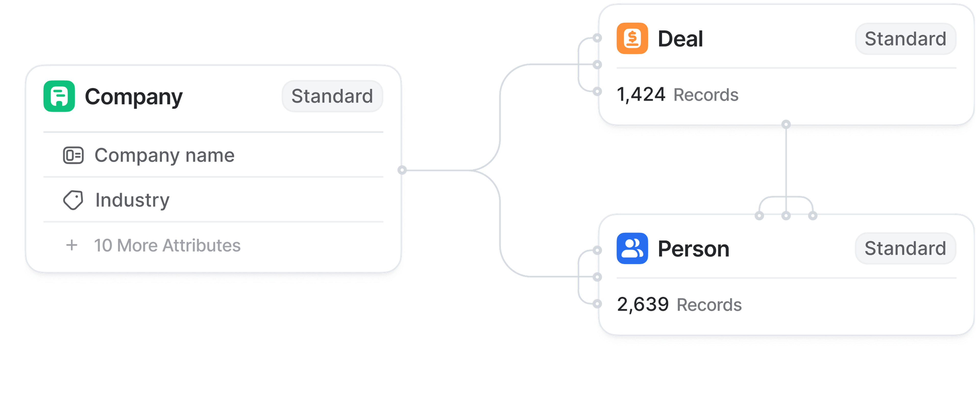The height and width of the screenshot is (404, 980).
Task: Click the Company name attribute icon
Action: click(73, 155)
